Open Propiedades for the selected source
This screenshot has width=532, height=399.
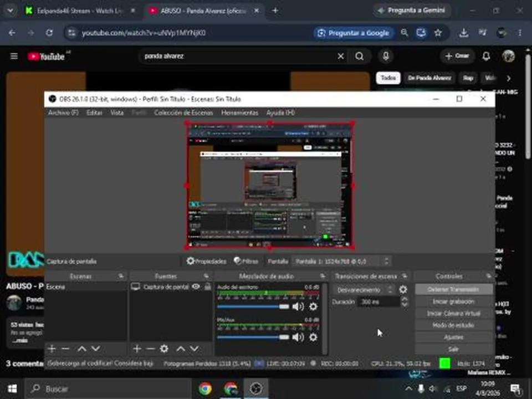pyautogui.click(x=206, y=261)
